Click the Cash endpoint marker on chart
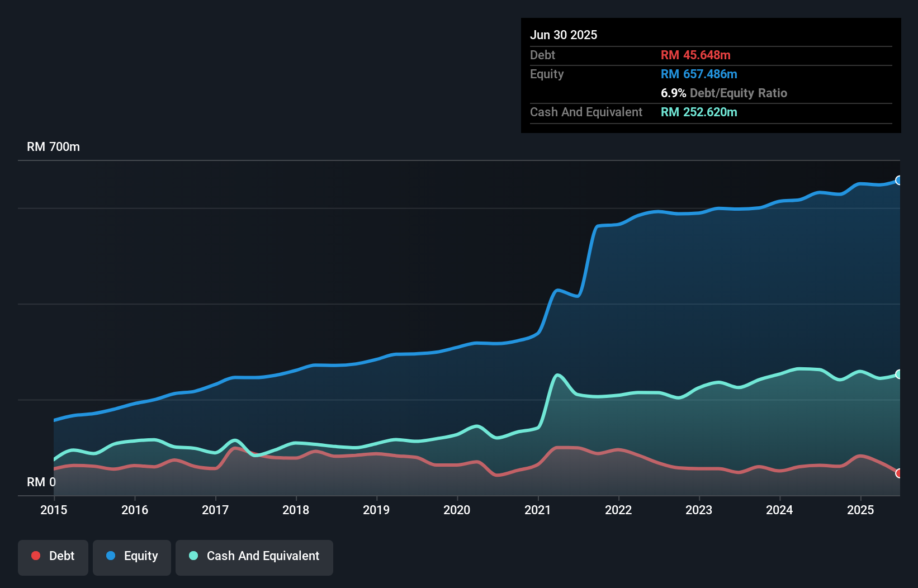The height and width of the screenshot is (588, 918). click(x=898, y=374)
